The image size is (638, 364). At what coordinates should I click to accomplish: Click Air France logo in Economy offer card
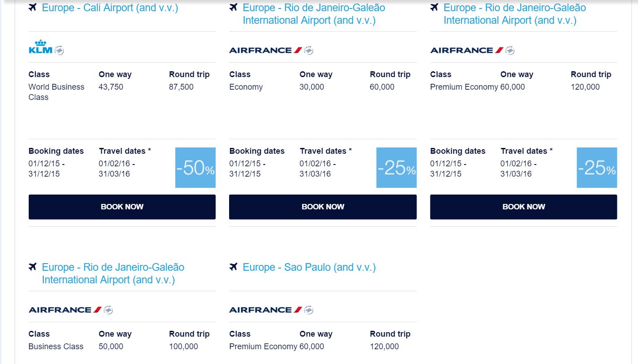(265, 50)
